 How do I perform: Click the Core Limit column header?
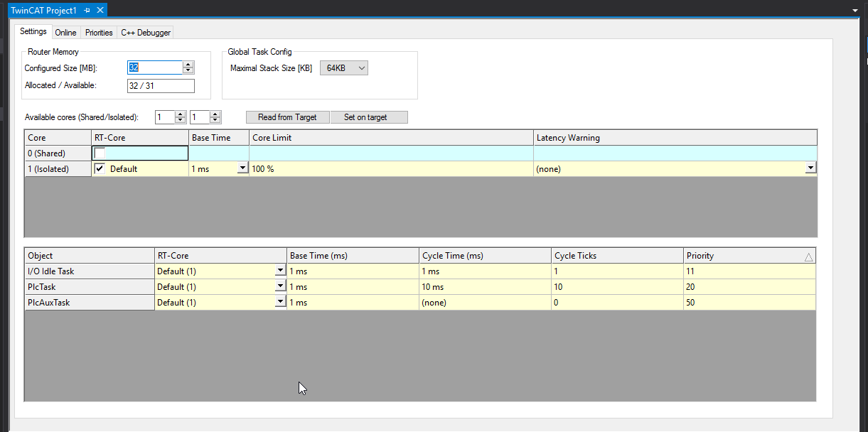coord(391,138)
